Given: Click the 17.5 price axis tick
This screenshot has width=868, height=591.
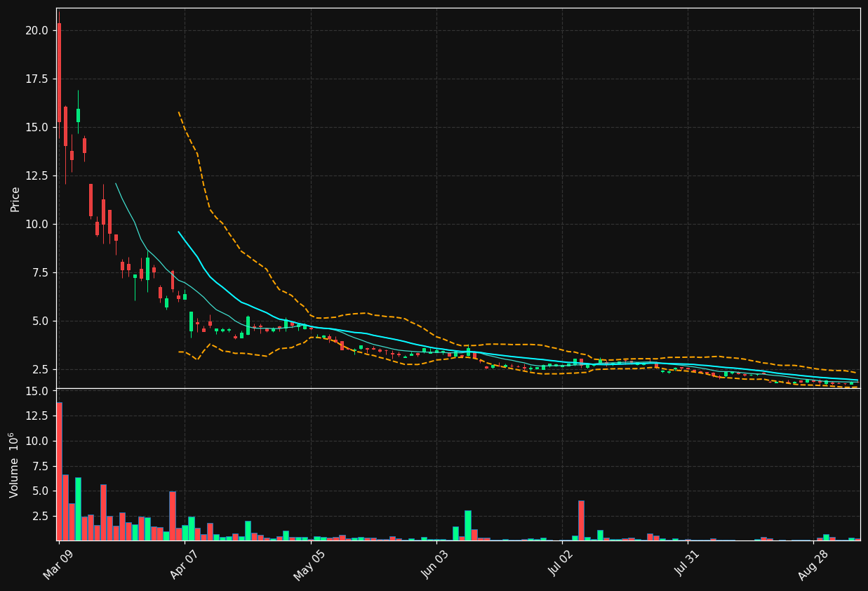Looking at the screenshot, I should click(x=36, y=79).
